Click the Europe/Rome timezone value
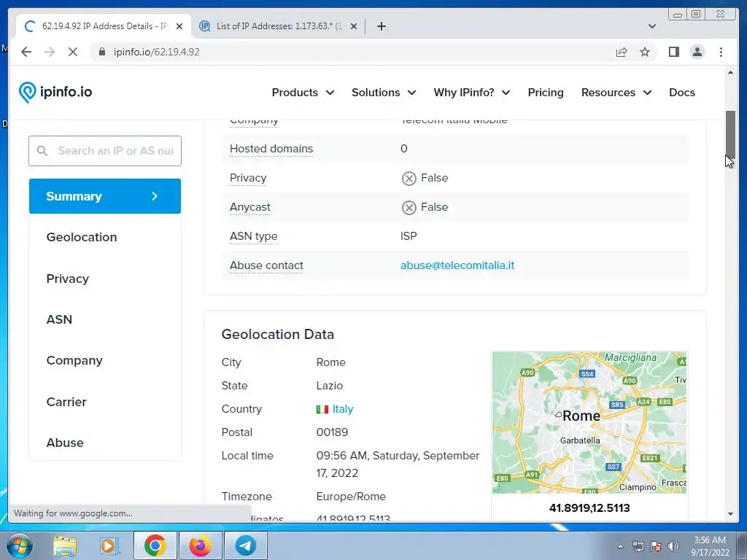 point(351,496)
